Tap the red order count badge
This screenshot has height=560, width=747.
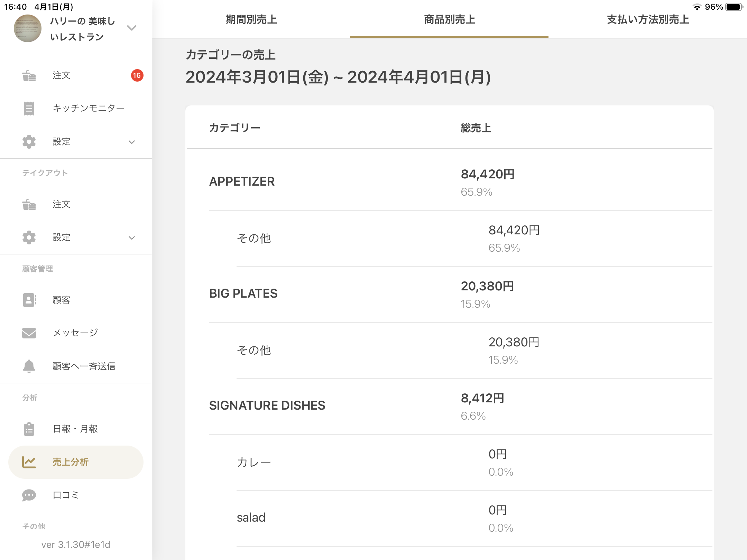pos(137,75)
